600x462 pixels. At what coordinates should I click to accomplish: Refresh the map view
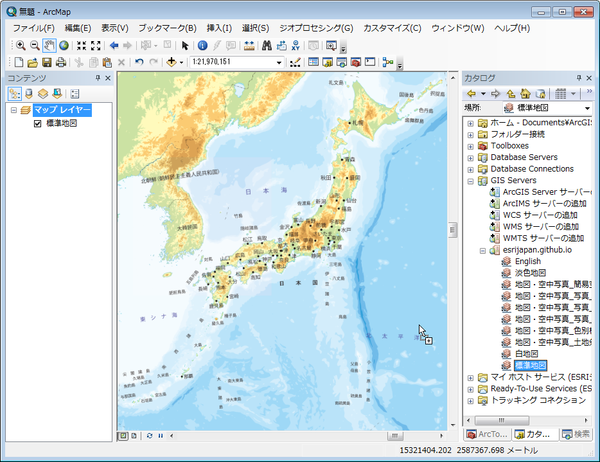(x=149, y=436)
